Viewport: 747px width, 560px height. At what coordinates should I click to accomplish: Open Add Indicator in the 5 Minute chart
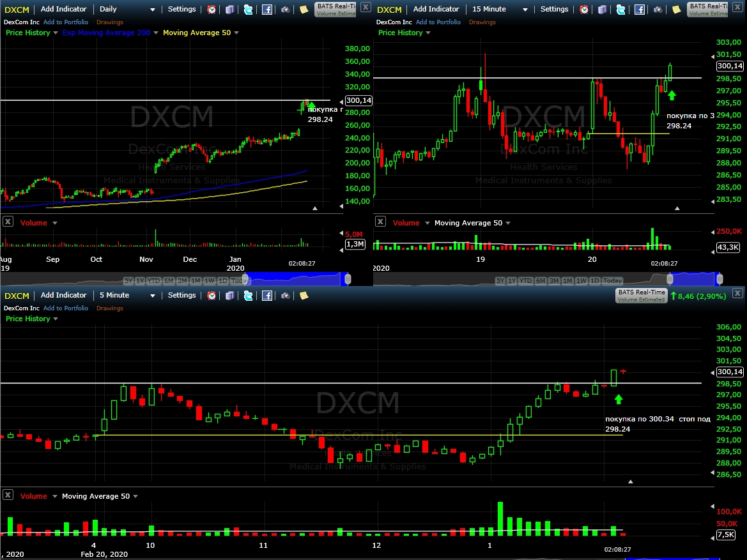point(63,295)
